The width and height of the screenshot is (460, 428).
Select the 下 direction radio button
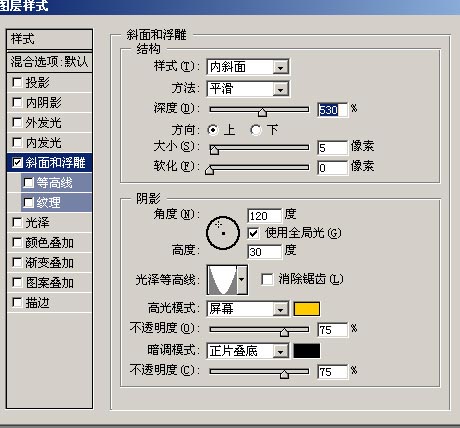256,130
